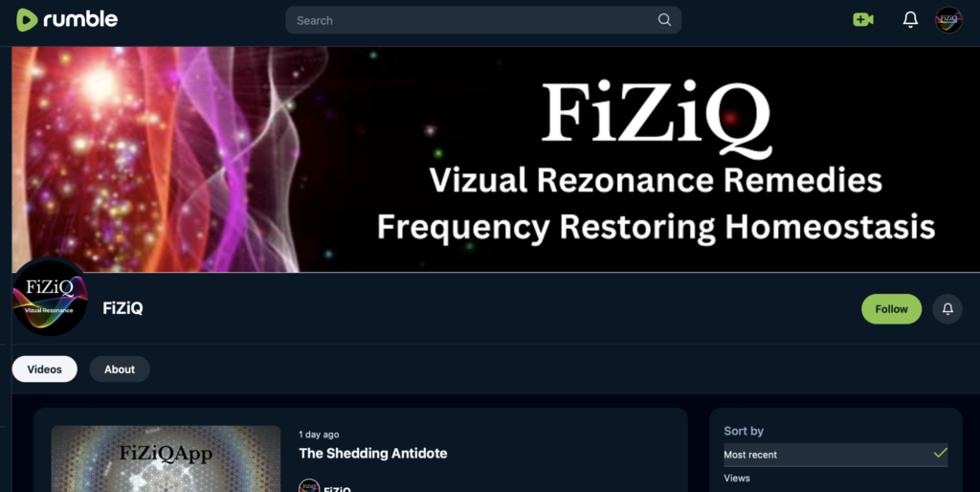The image size is (980, 492).
Task: Click the channel notification bell beside Follow
Action: pos(947,309)
